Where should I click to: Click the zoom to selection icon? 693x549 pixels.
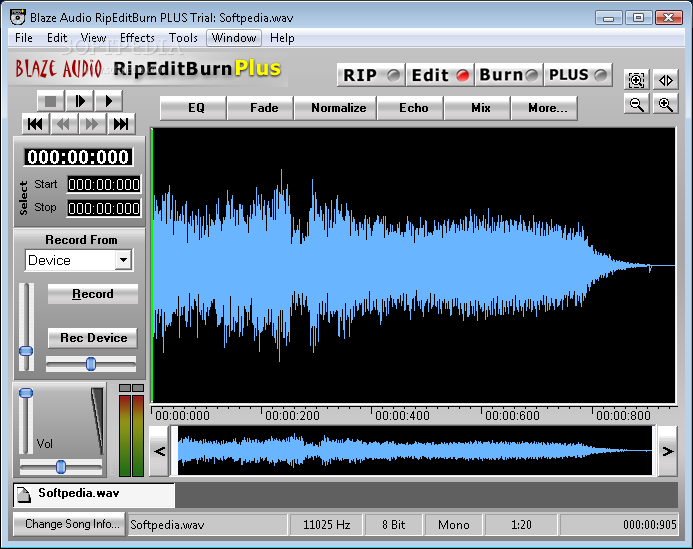point(636,80)
